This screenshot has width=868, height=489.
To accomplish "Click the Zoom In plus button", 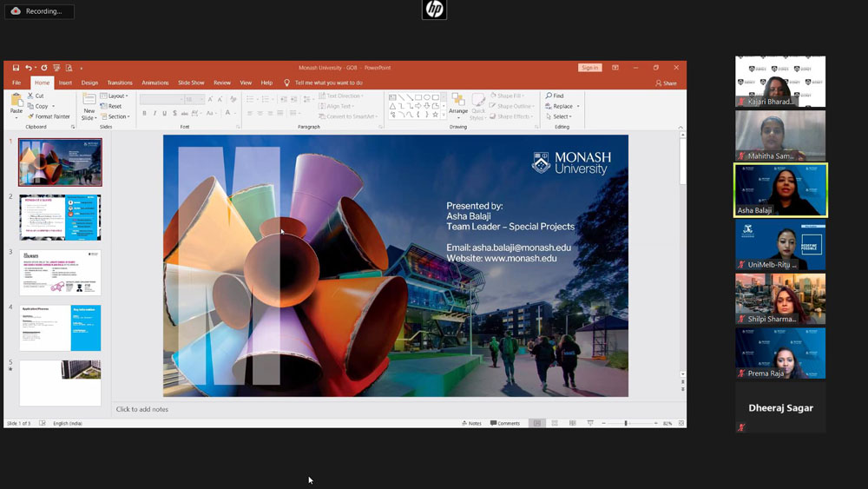I will [x=655, y=423].
